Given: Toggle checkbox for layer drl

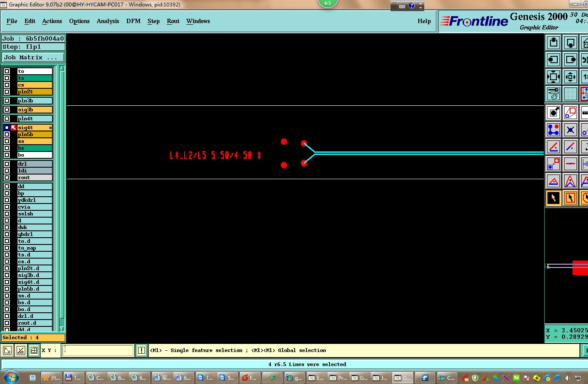Looking at the screenshot, I should click(7, 164).
